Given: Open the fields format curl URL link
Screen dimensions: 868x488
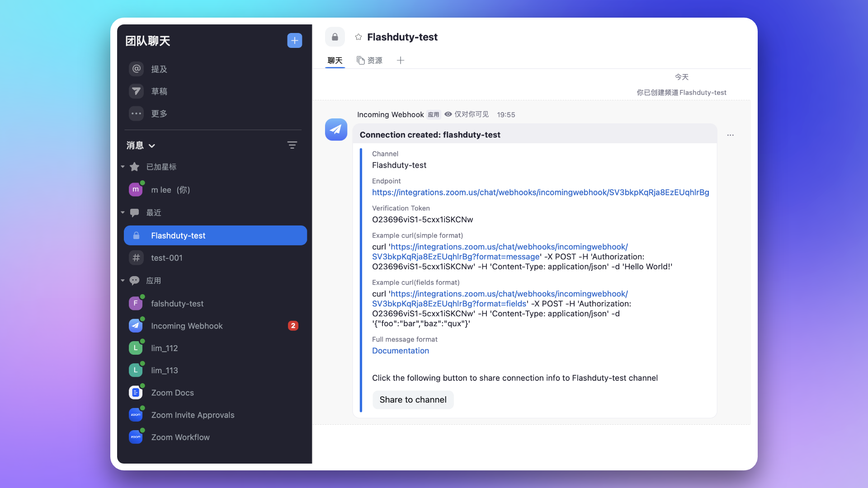Looking at the screenshot, I should (500, 299).
